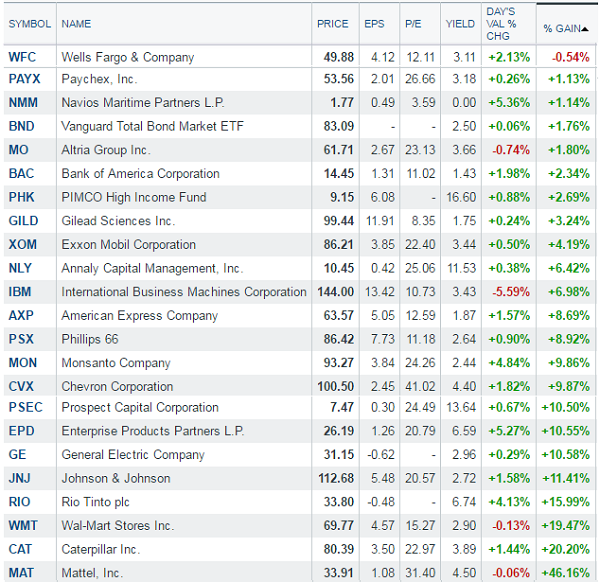Select Bank of America Corporation name
This screenshot has height=582, width=600.
tap(140, 174)
